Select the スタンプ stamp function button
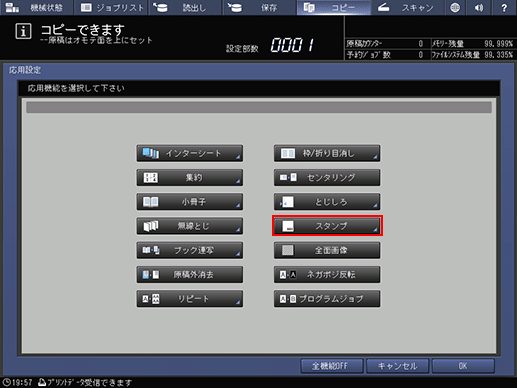This screenshot has width=517, height=388. coord(327,226)
